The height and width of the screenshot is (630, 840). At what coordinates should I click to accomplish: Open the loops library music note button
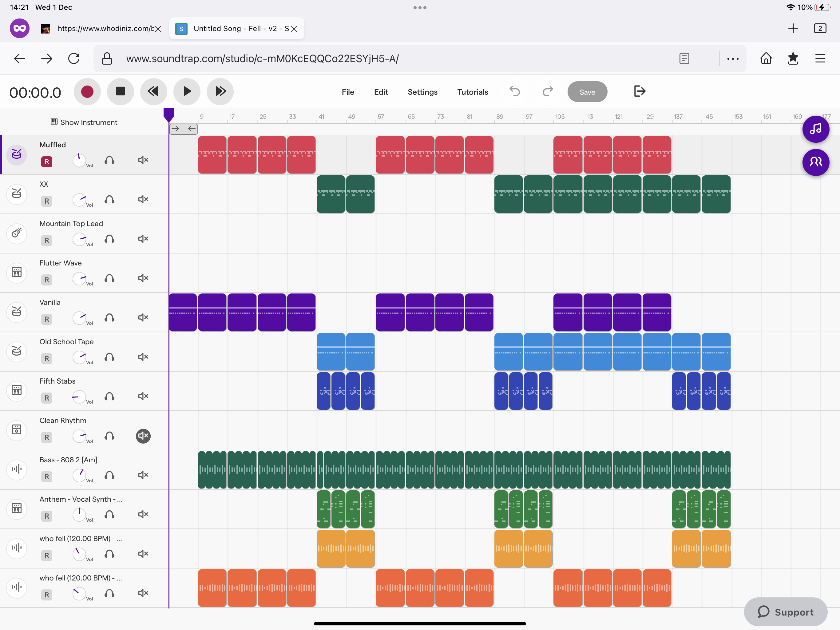pos(815,129)
